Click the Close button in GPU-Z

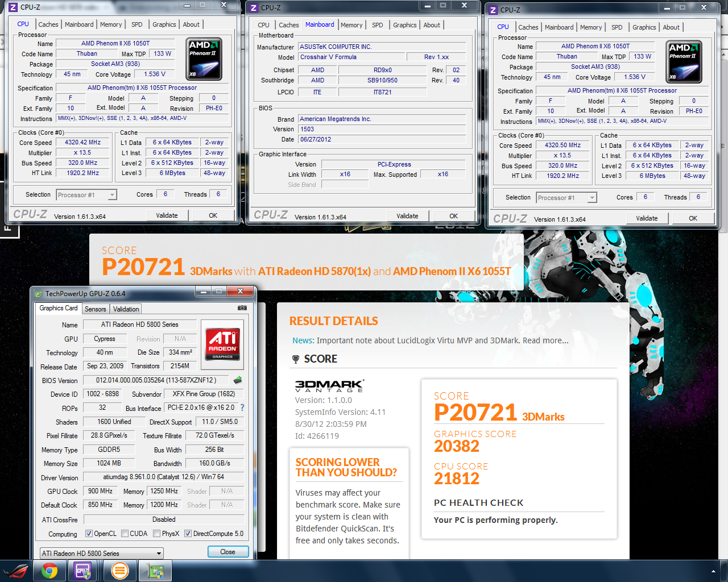[x=227, y=552]
